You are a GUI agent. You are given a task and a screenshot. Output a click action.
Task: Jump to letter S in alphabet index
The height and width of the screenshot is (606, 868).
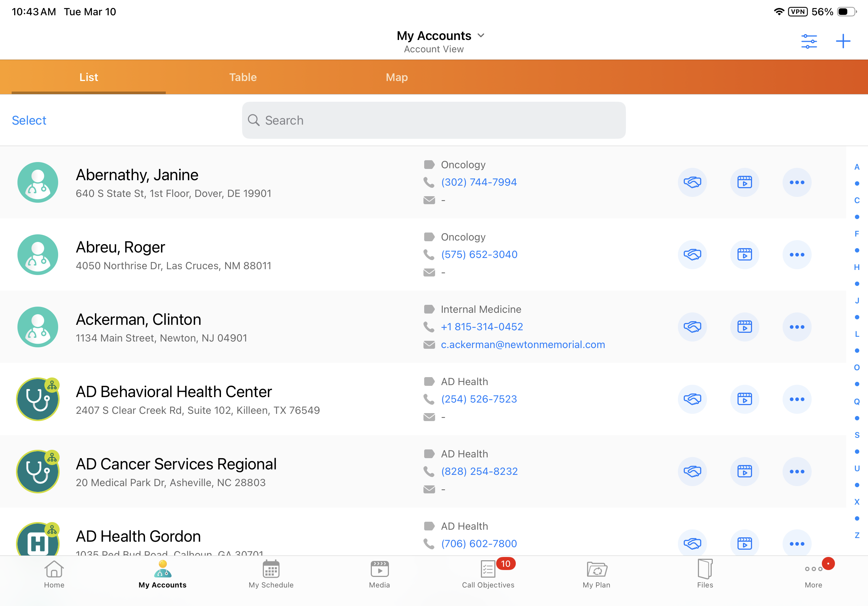coord(857,435)
